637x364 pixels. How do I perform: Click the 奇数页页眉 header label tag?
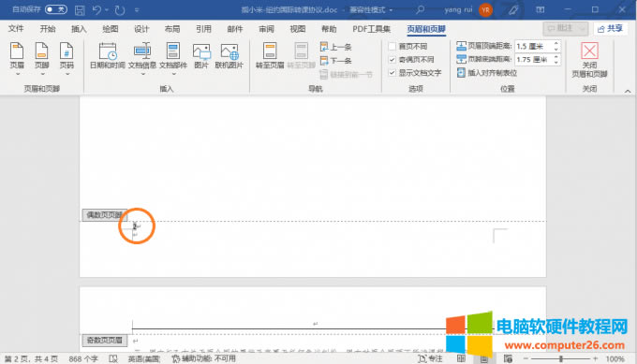pyautogui.click(x=105, y=340)
